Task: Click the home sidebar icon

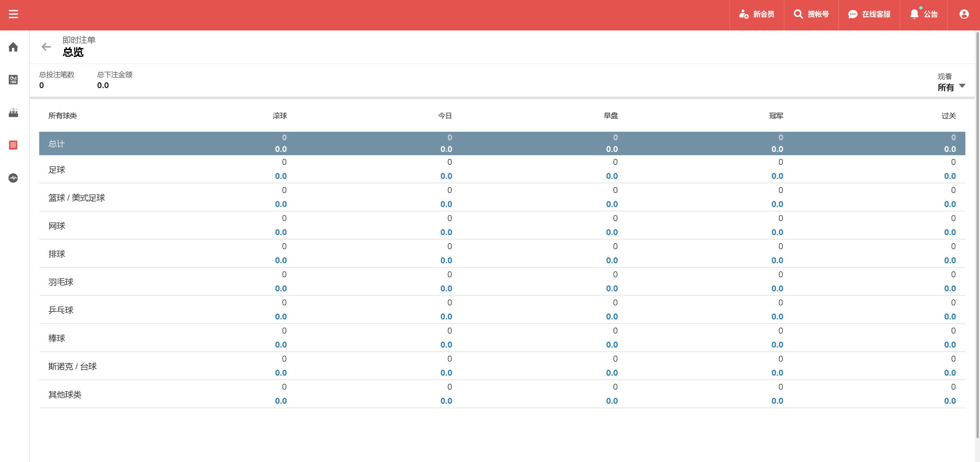Action: pyautogui.click(x=13, y=47)
